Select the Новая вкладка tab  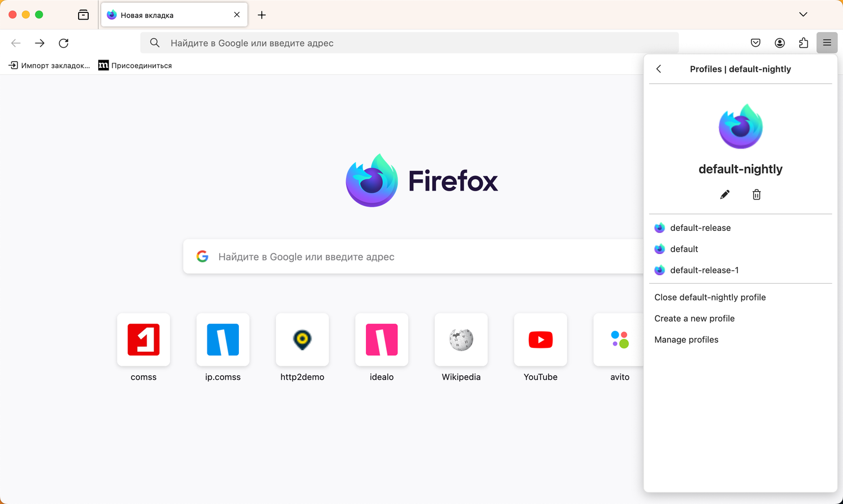coord(174,15)
